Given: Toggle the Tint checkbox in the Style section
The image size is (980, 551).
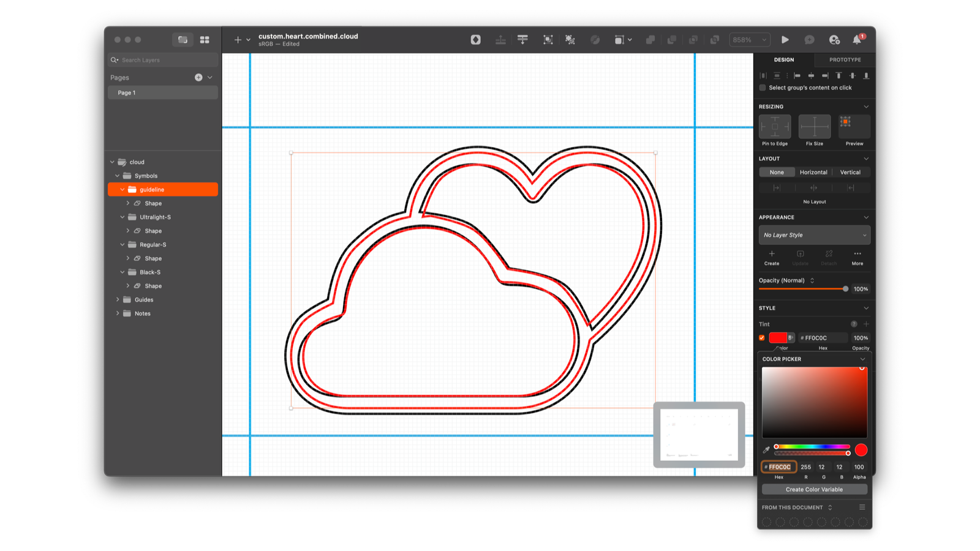Looking at the screenshot, I should 762,337.
